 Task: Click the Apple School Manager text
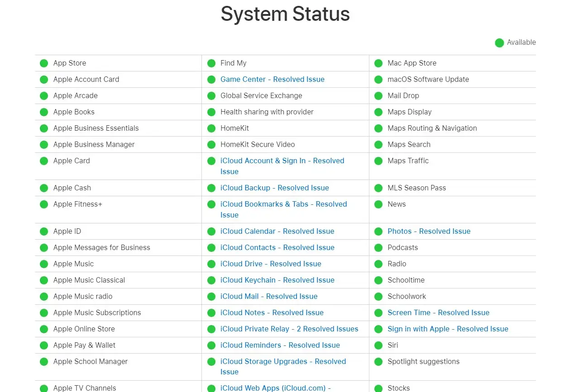click(91, 361)
